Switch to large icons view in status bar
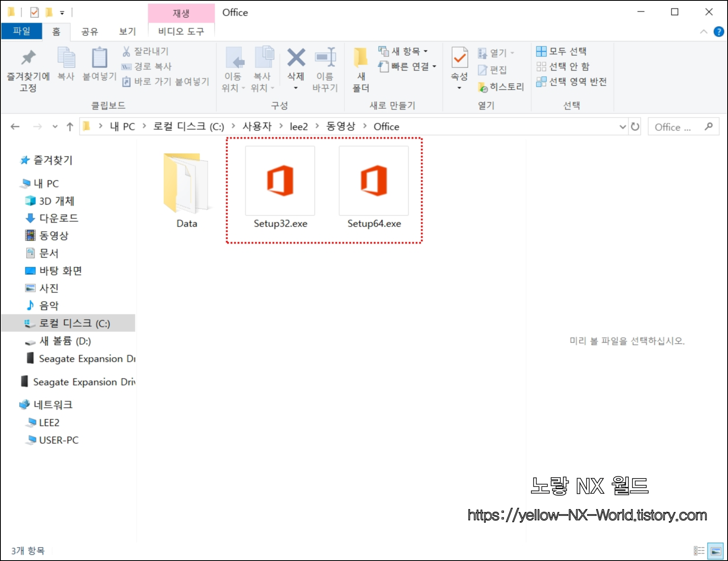The image size is (728, 561). point(715,551)
